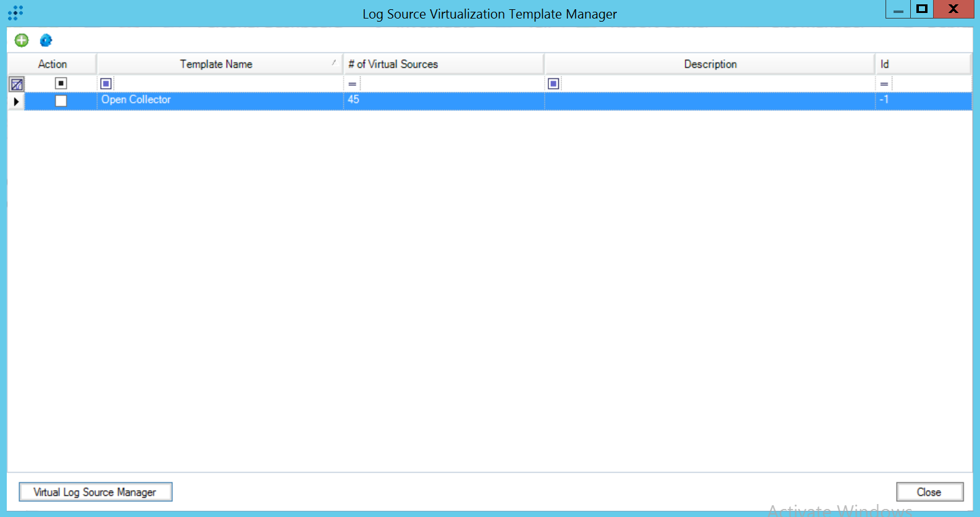Click the application logo in title bar
The height and width of the screenshot is (517, 980).
point(15,13)
